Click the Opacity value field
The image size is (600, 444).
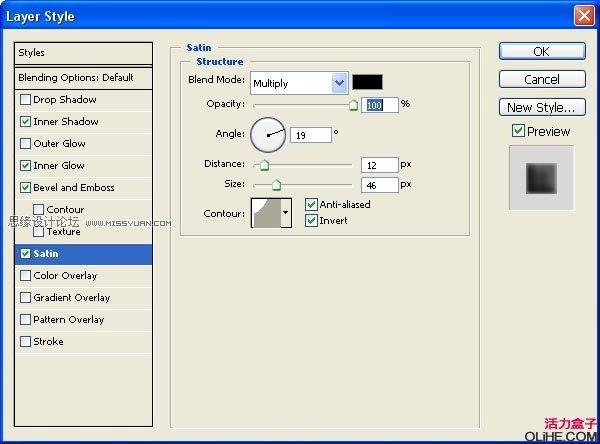pyautogui.click(x=380, y=105)
